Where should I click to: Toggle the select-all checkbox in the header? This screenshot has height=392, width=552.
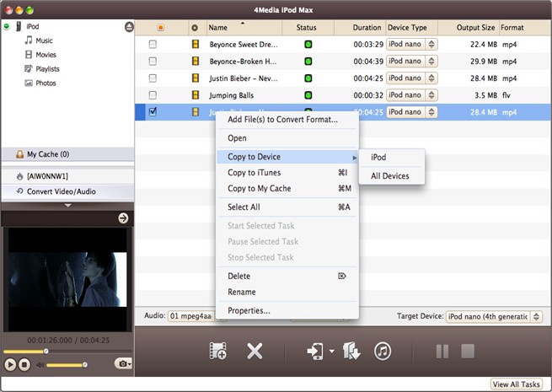click(x=160, y=28)
